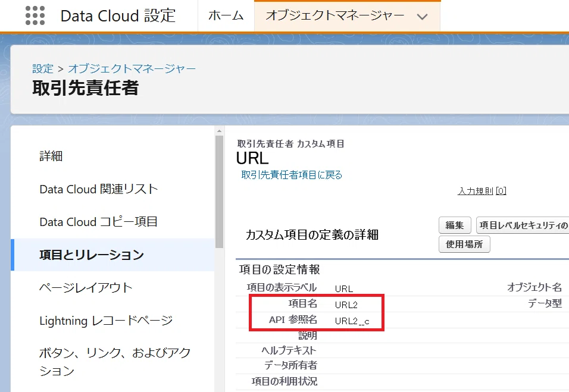The width and height of the screenshot is (569, 392).
Task: Click the sidebar scrollbar up arrow
Action: click(219, 131)
